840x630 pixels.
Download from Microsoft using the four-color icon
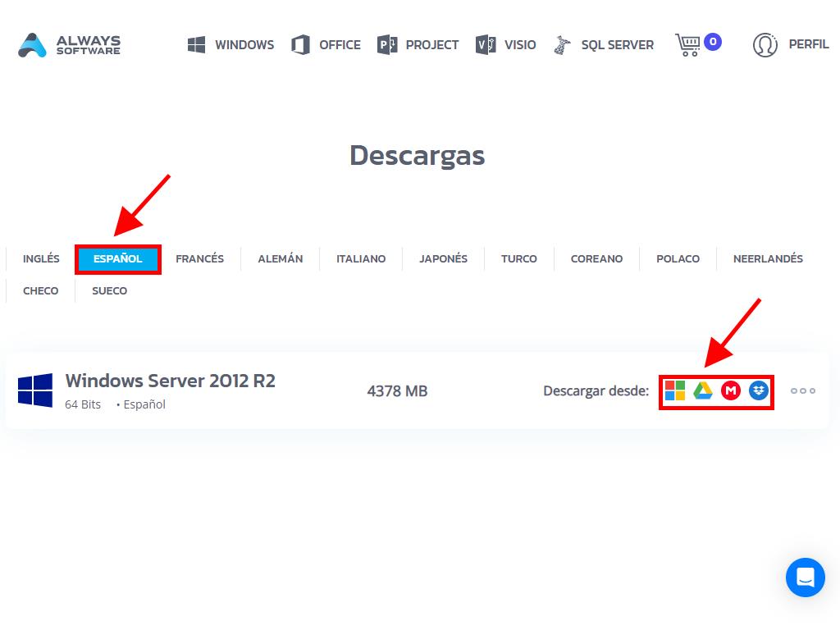tap(675, 390)
